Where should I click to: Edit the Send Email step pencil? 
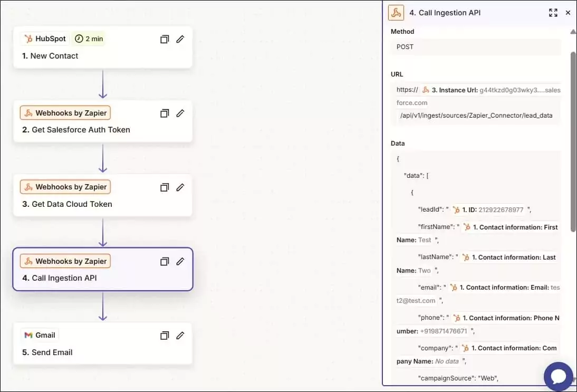[180, 336]
